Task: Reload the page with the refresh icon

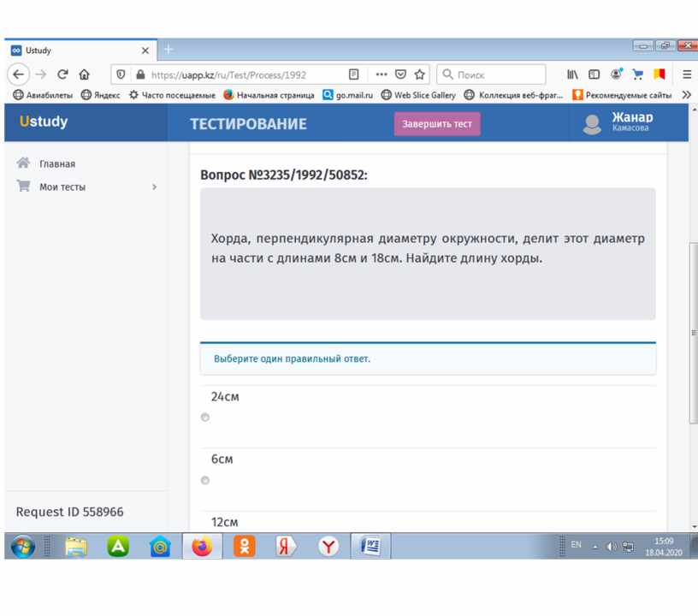Action: point(62,74)
